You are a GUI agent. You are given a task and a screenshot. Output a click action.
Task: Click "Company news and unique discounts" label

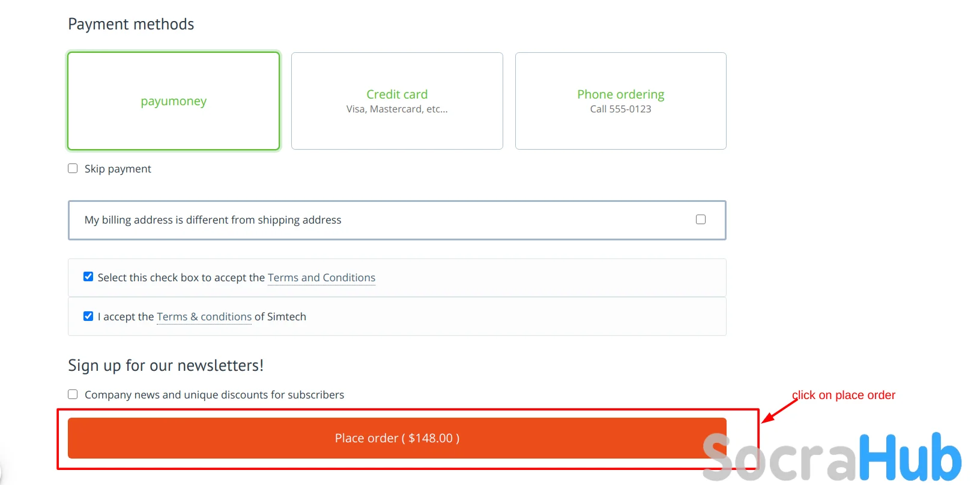coord(214,395)
